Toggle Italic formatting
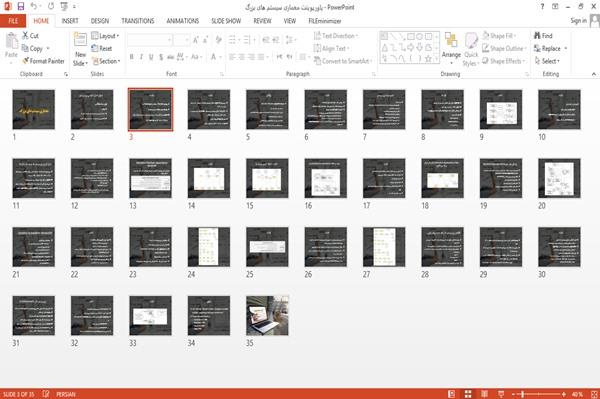Viewport: 600px width, 399px height. 141,57
